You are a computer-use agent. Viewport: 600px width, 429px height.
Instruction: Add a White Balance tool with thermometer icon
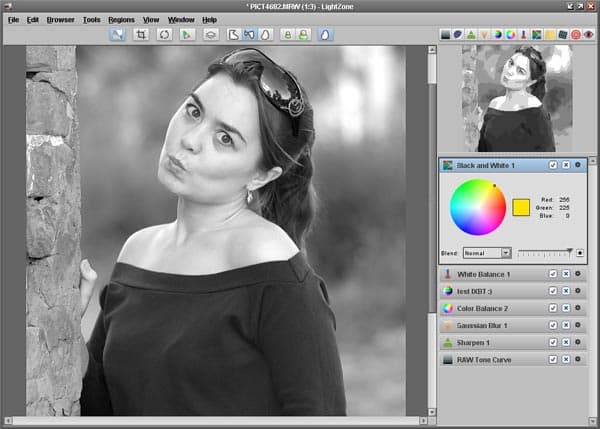(x=523, y=35)
